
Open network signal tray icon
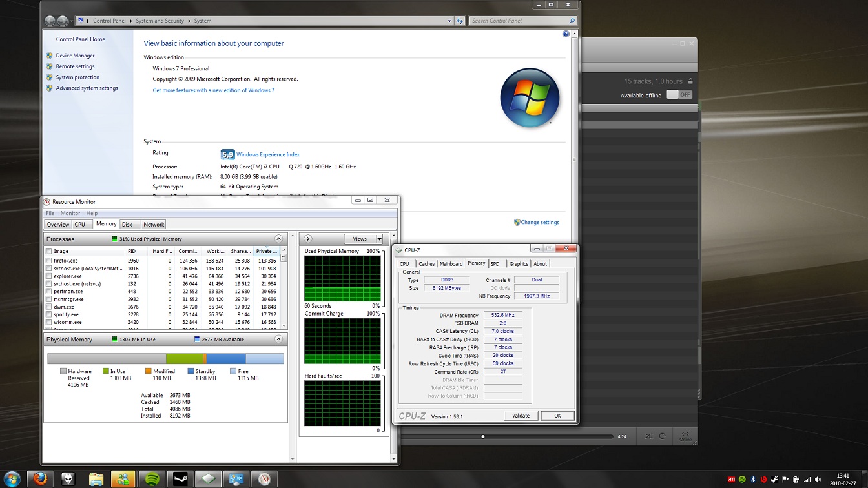click(807, 480)
